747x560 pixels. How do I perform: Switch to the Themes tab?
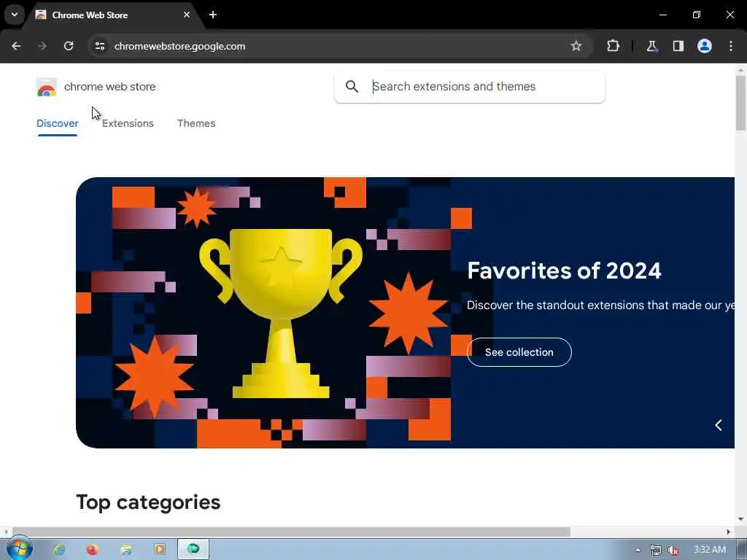(196, 124)
